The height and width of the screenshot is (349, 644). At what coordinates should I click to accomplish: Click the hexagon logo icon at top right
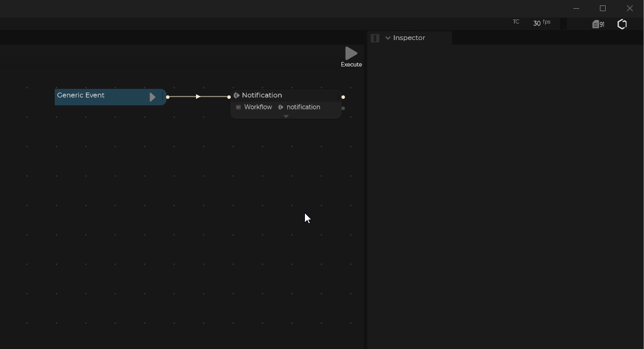(x=622, y=24)
